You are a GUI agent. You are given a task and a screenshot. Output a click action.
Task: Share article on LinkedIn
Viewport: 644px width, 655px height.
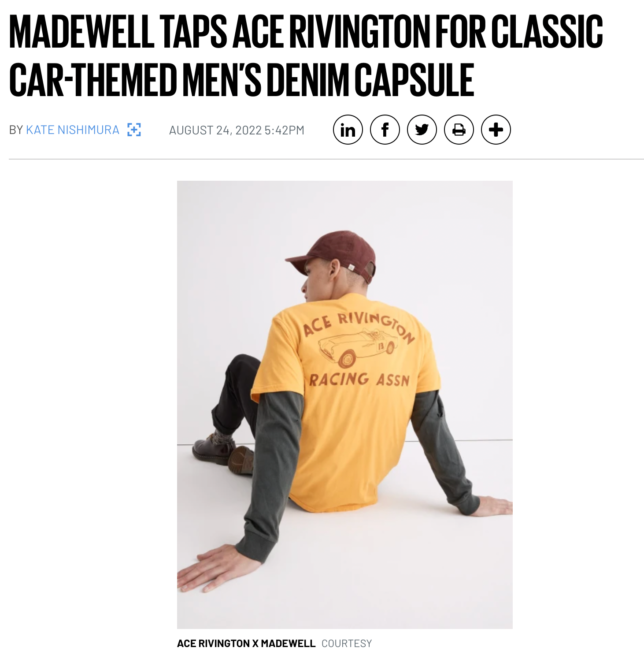point(348,130)
